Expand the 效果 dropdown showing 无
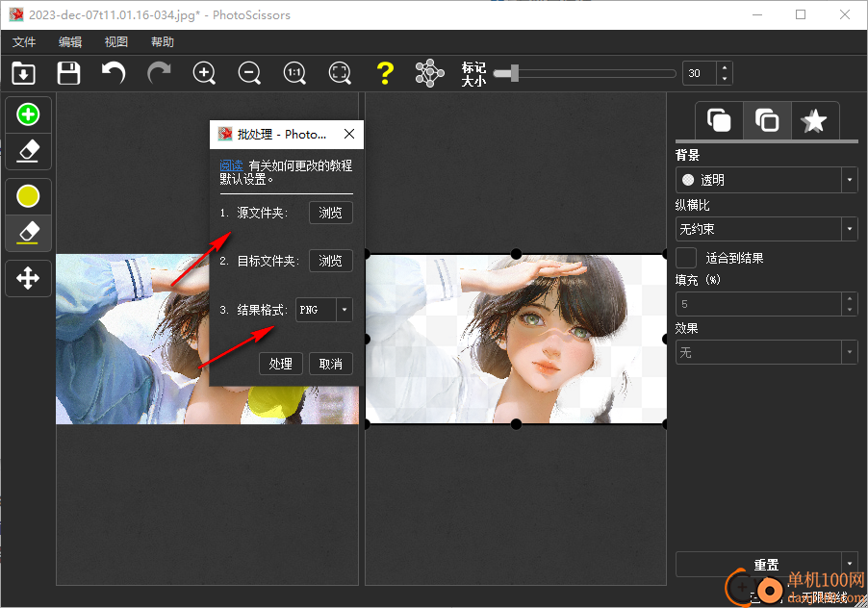 [766, 352]
